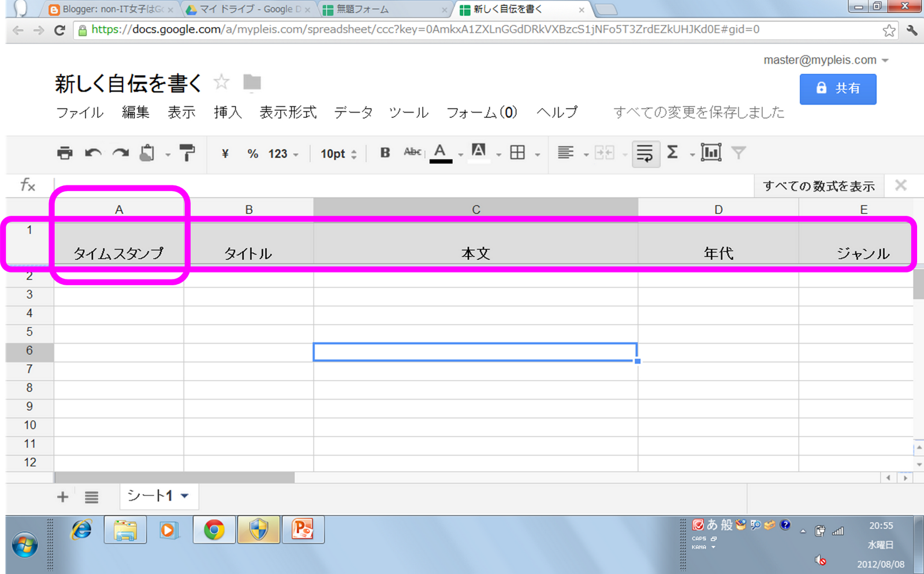The height and width of the screenshot is (574, 924).
Task: Click the horizontal scrollbar thumb
Action: pos(174,478)
